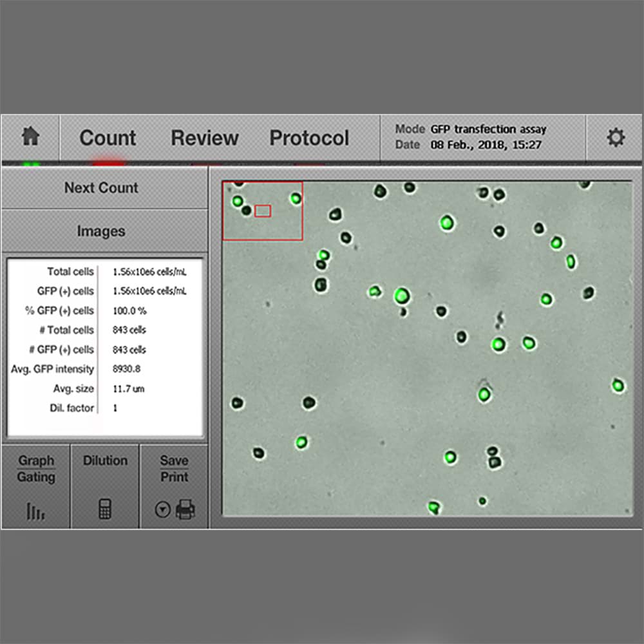Click the Dil. factor label
This screenshot has width=644, height=644.
72,408
